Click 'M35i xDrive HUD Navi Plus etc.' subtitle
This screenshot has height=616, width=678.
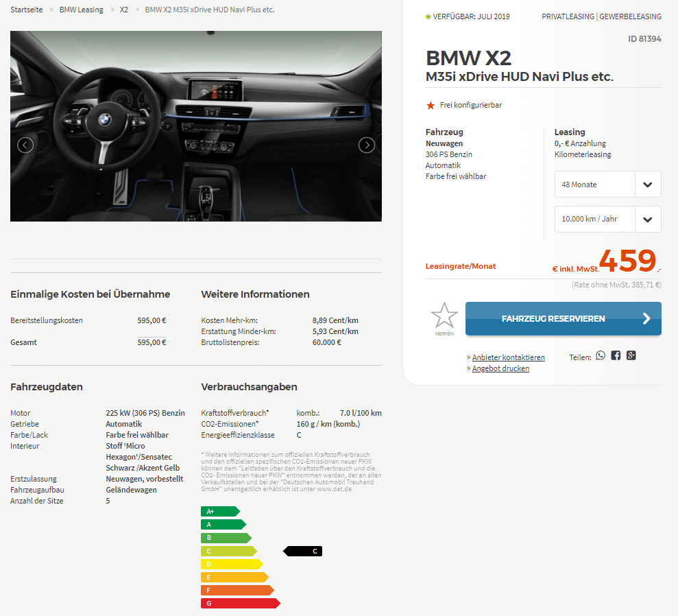(x=520, y=77)
